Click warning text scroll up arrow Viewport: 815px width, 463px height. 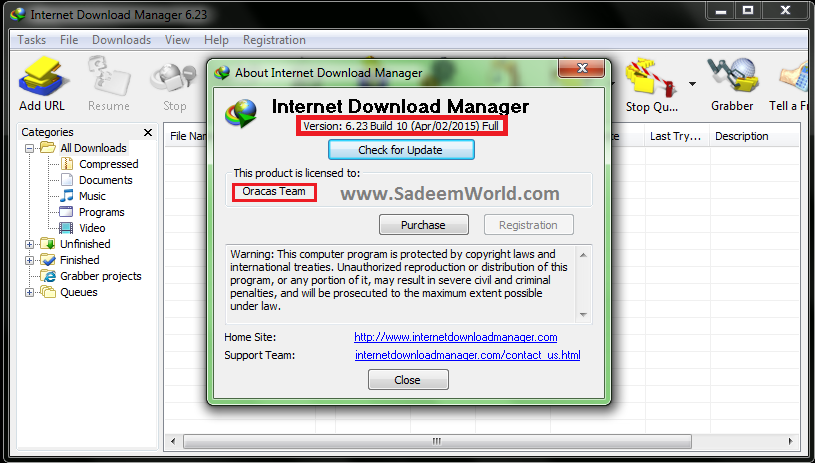[x=583, y=255]
